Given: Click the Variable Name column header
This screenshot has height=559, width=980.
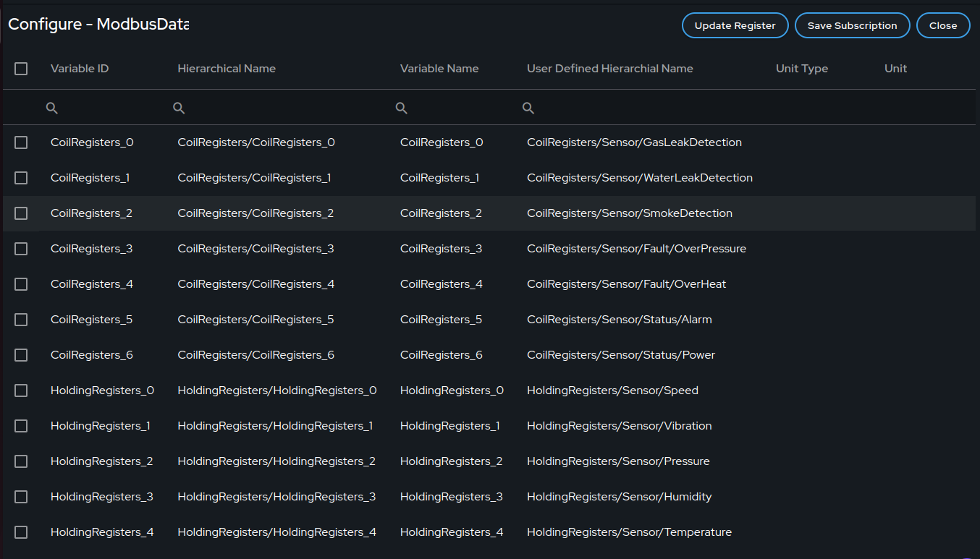Looking at the screenshot, I should (439, 69).
